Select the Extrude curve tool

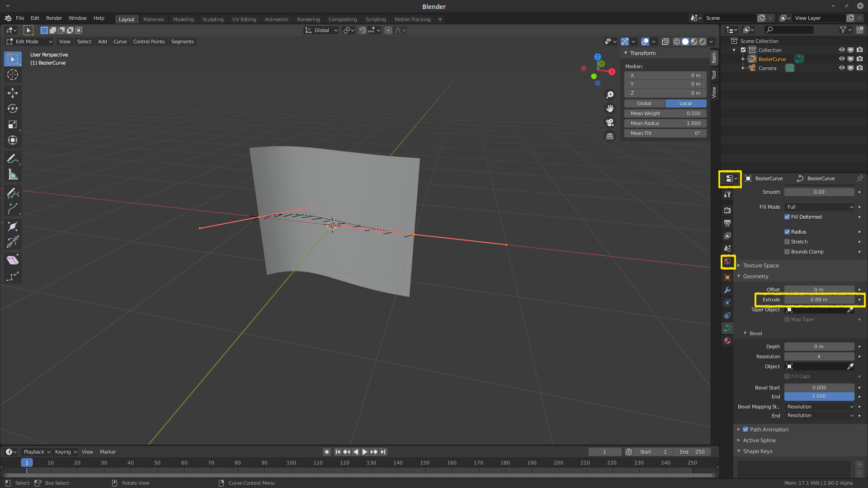pyautogui.click(x=13, y=208)
